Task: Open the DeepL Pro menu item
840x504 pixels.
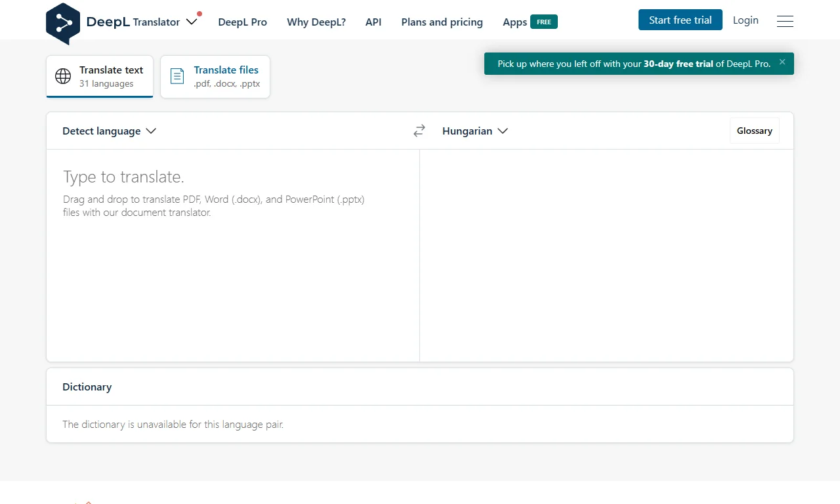Action: click(x=242, y=22)
